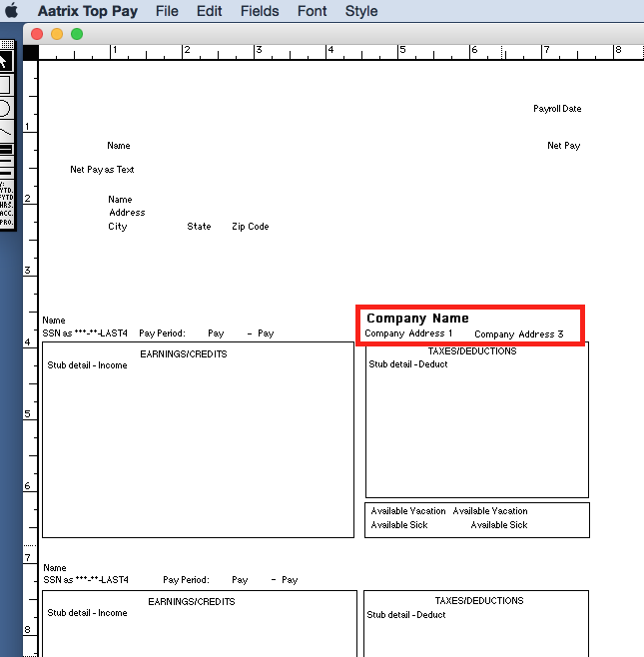Select second stub's EARNINGS/CREDITS heading
The height and width of the screenshot is (657, 644).
coord(192,602)
